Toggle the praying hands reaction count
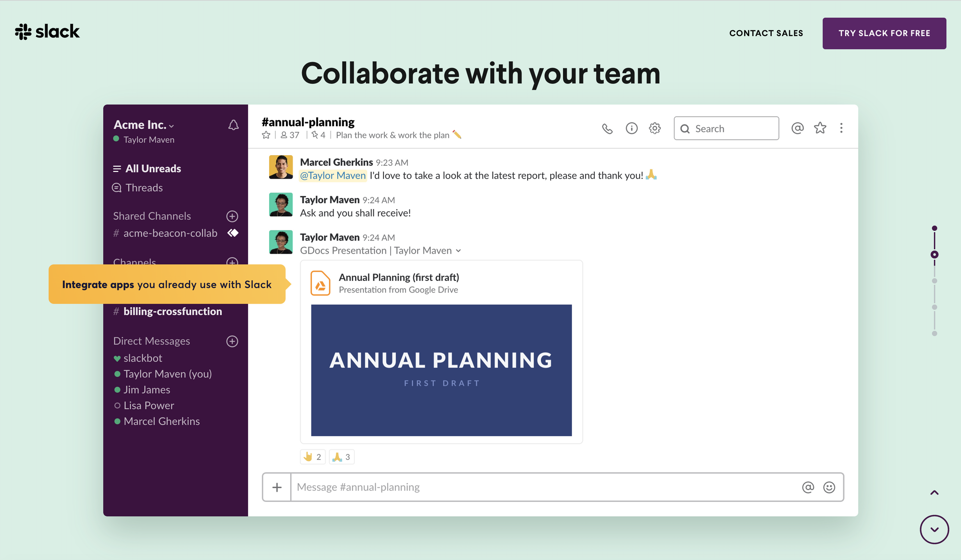 (342, 457)
